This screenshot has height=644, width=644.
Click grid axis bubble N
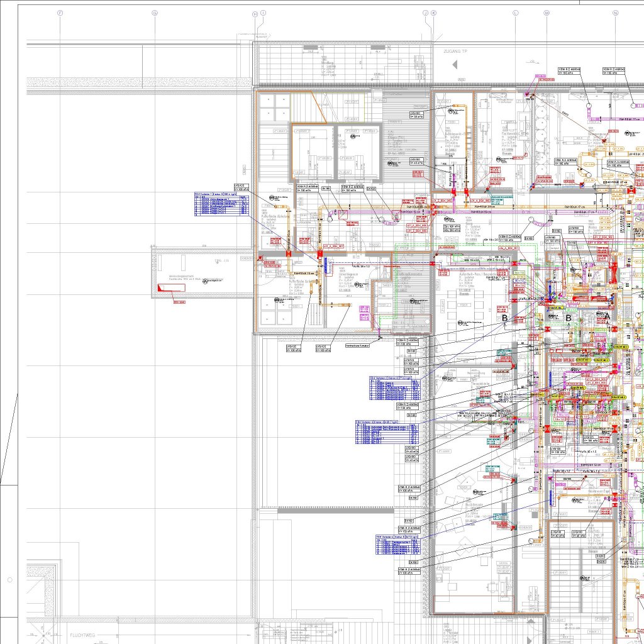point(615,13)
